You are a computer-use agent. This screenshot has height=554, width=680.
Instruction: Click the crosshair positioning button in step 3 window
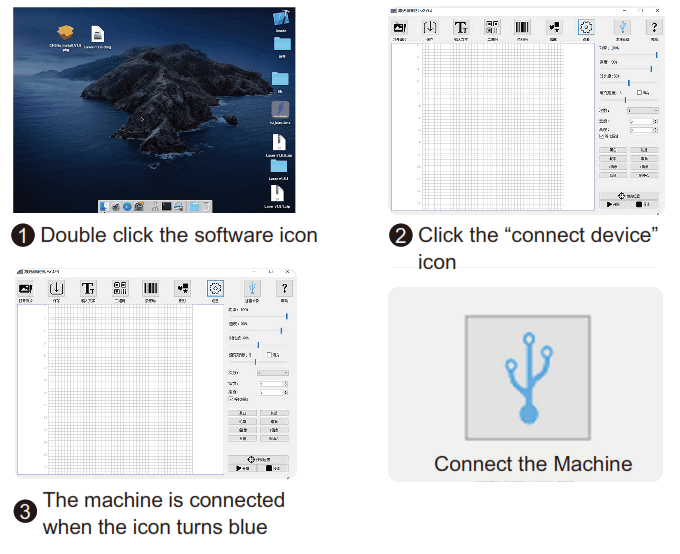[x=258, y=459]
